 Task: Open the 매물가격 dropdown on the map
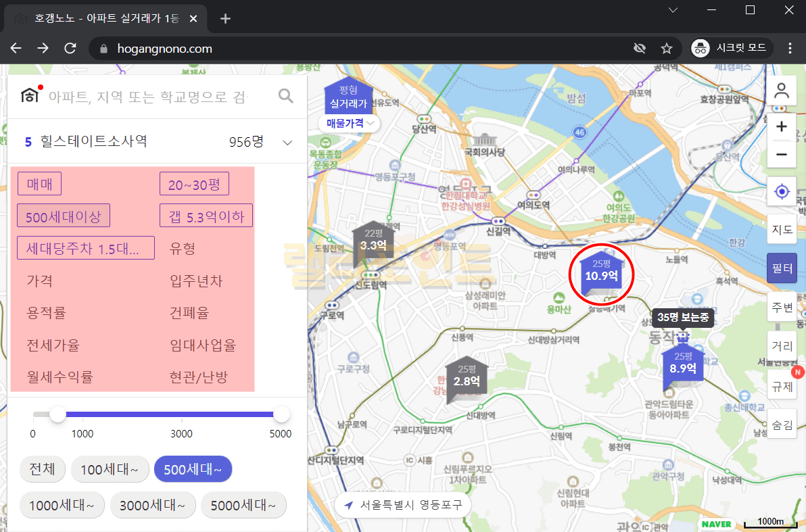349,123
